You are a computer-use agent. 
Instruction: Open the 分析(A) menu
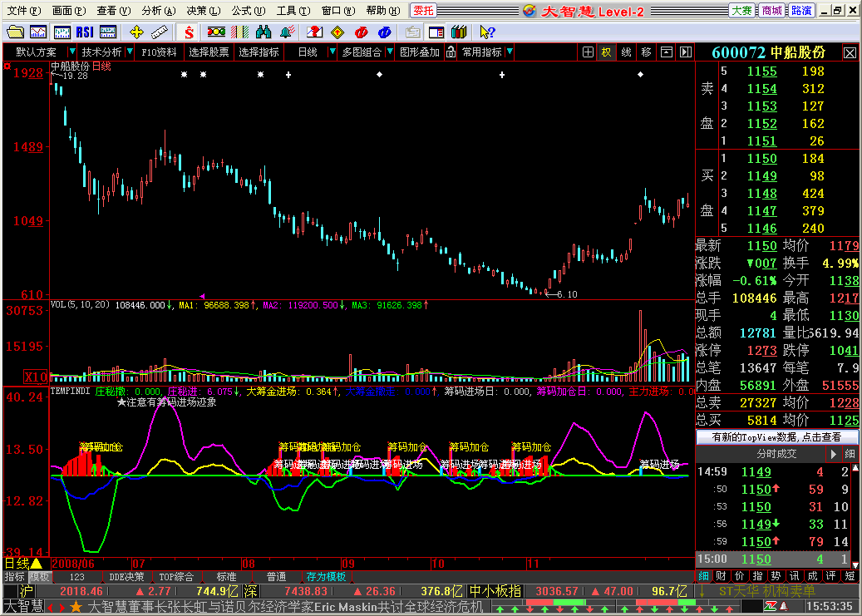pos(159,11)
